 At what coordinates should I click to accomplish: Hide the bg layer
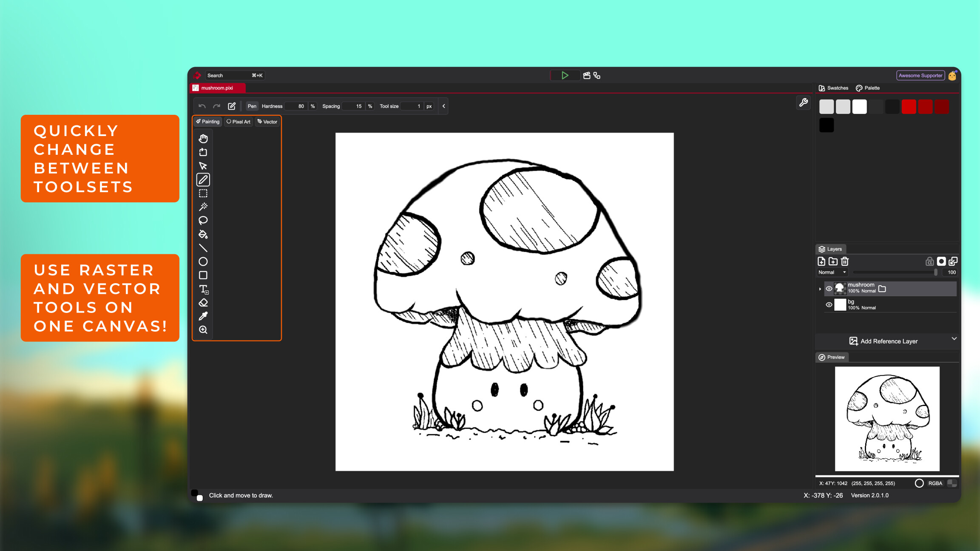pyautogui.click(x=829, y=305)
